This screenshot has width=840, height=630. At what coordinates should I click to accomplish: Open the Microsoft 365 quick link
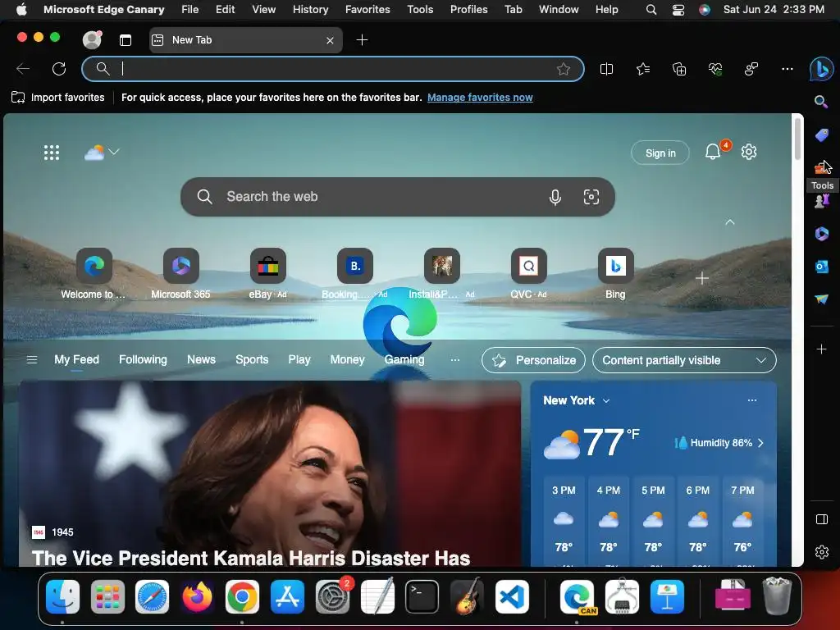click(180, 273)
